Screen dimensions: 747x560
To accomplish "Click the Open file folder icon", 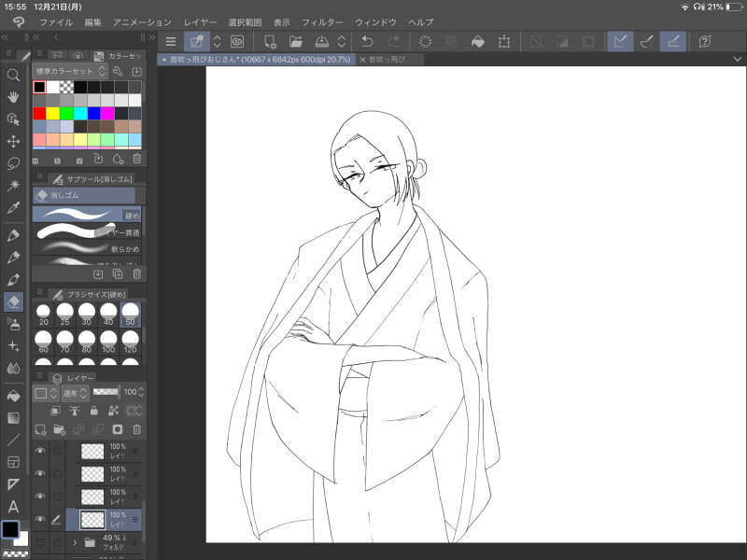I will tap(296, 42).
